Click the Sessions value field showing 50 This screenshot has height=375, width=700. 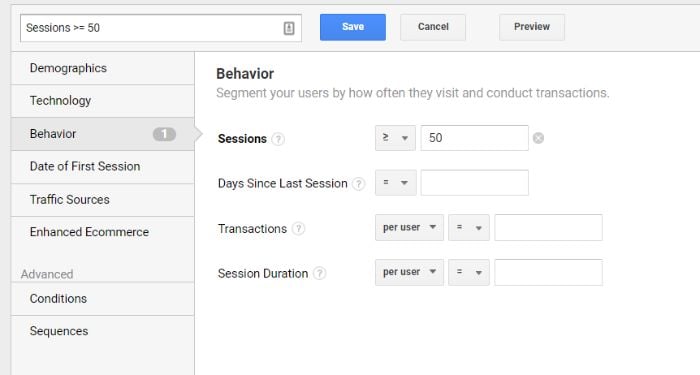point(475,138)
